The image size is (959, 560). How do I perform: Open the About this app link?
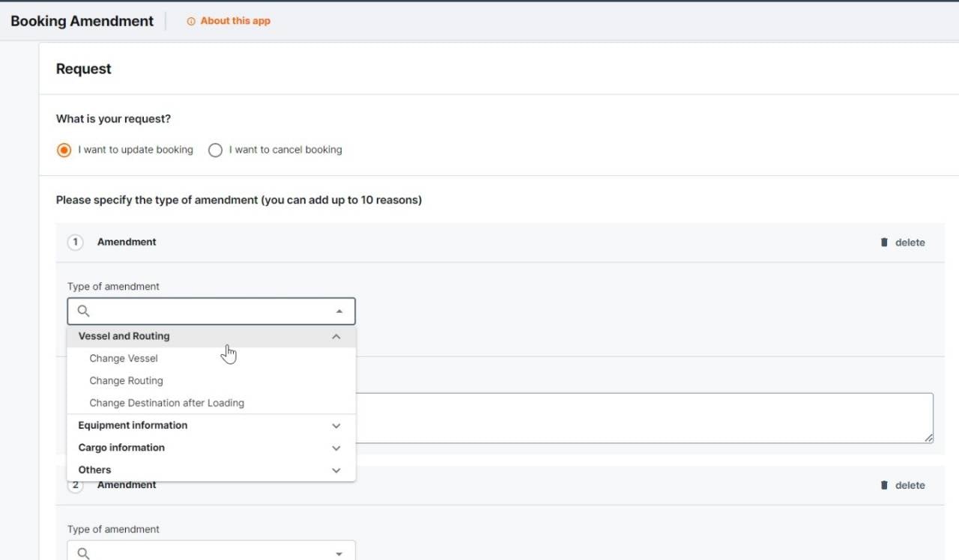[235, 21]
